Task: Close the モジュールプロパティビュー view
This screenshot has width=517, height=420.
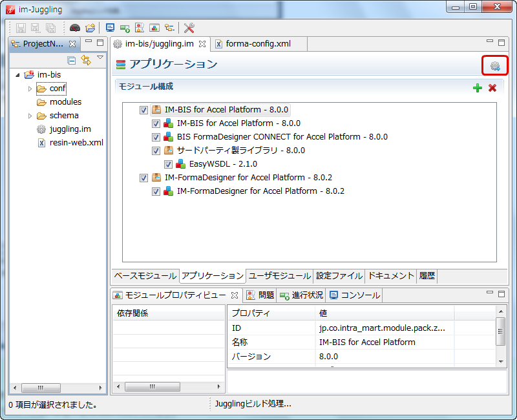Action: tap(235, 295)
